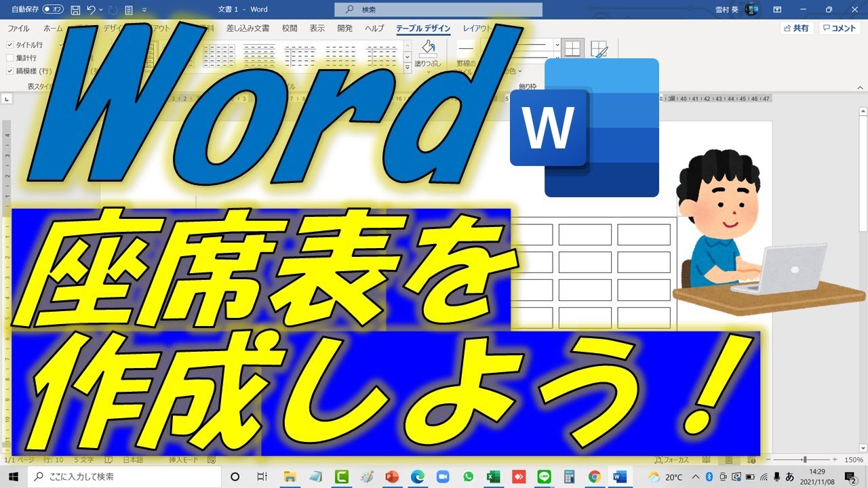Toggle the あ IME input mode indicator
Viewport: 868px width, 488px height.
789,476
